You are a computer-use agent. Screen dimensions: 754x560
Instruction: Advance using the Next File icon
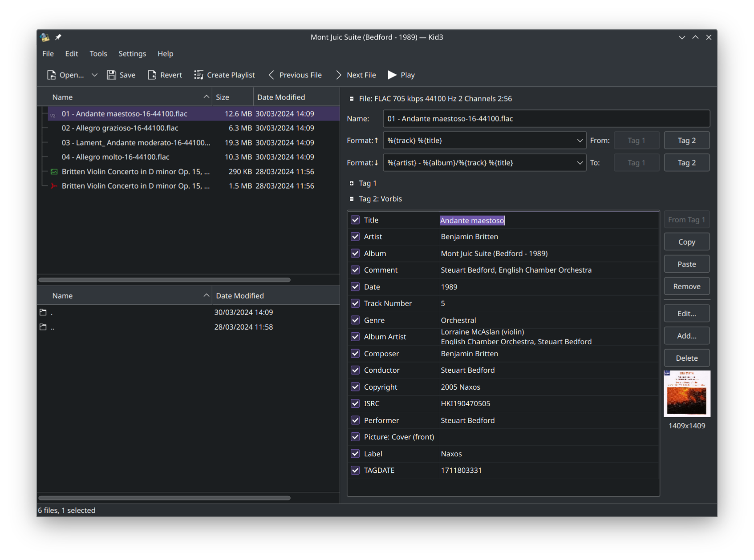click(338, 75)
